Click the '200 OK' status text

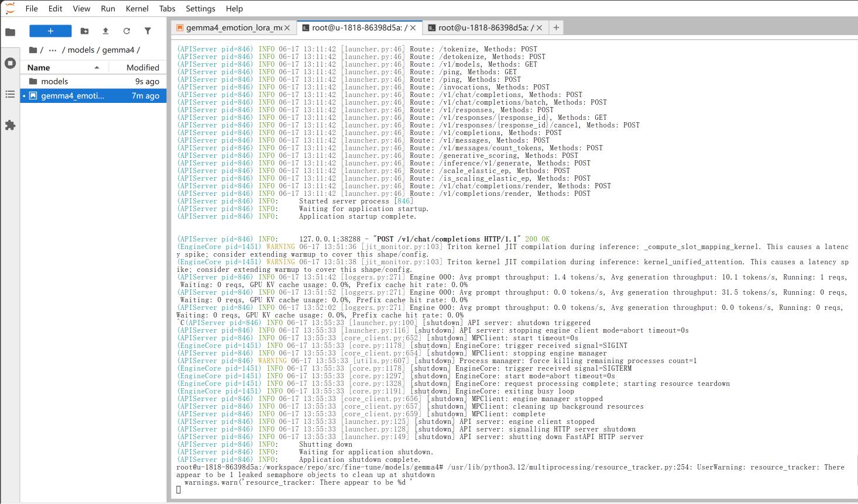[x=537, y=239]
